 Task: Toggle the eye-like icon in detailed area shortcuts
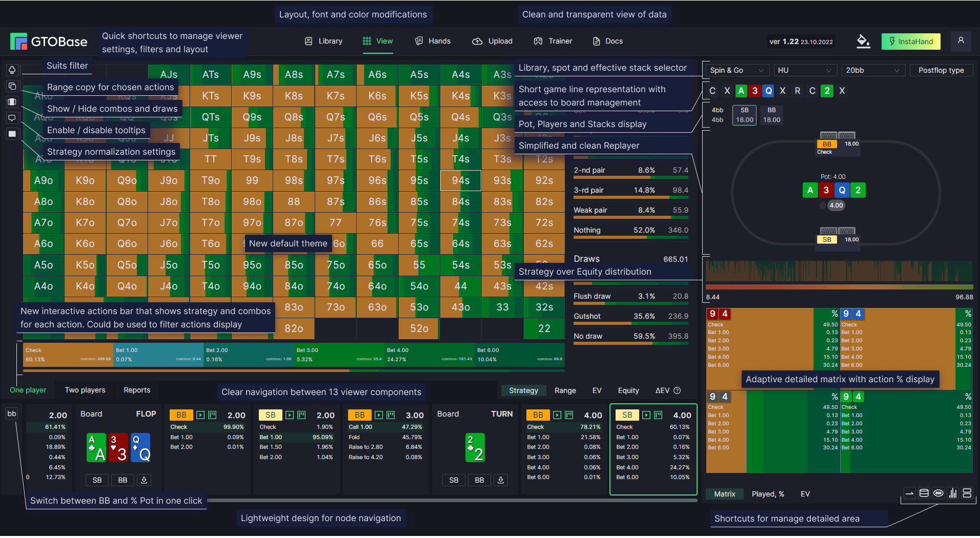(938, 493)
